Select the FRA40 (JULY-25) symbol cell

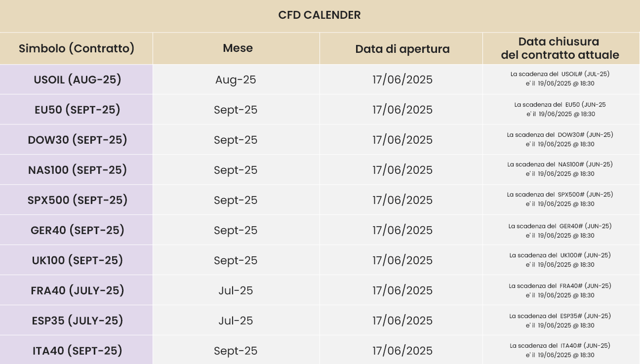(78, 290)
